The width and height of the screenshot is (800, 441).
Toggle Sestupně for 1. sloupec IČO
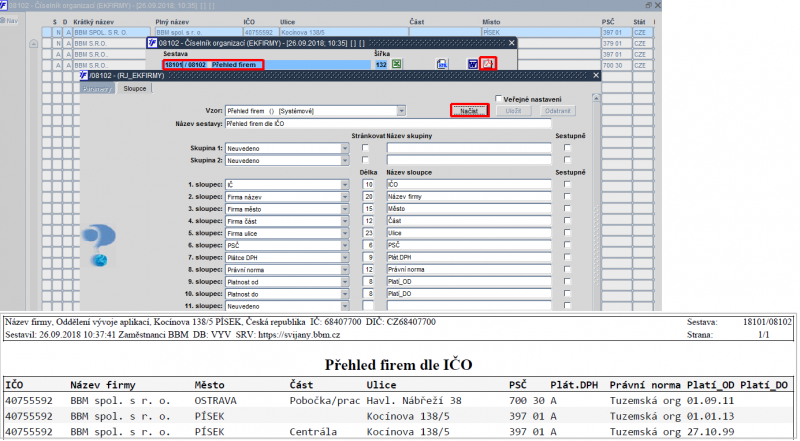[567, 184]
